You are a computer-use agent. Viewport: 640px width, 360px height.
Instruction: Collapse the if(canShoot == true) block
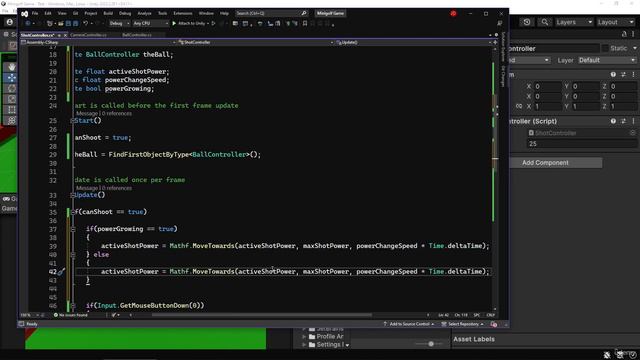(x=73, y=212)
